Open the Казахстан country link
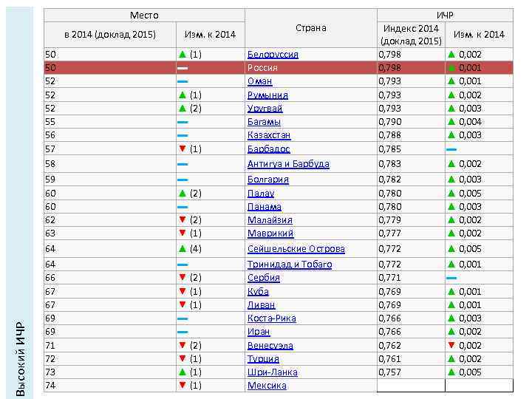The width and height of the screenshot is (532, 399). [269, 135]
